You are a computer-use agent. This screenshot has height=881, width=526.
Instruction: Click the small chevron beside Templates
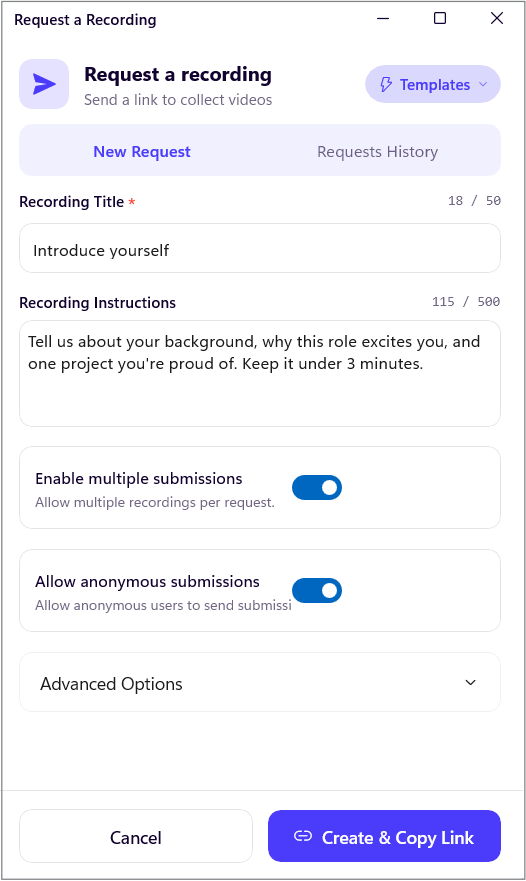[x=483, y=84]
